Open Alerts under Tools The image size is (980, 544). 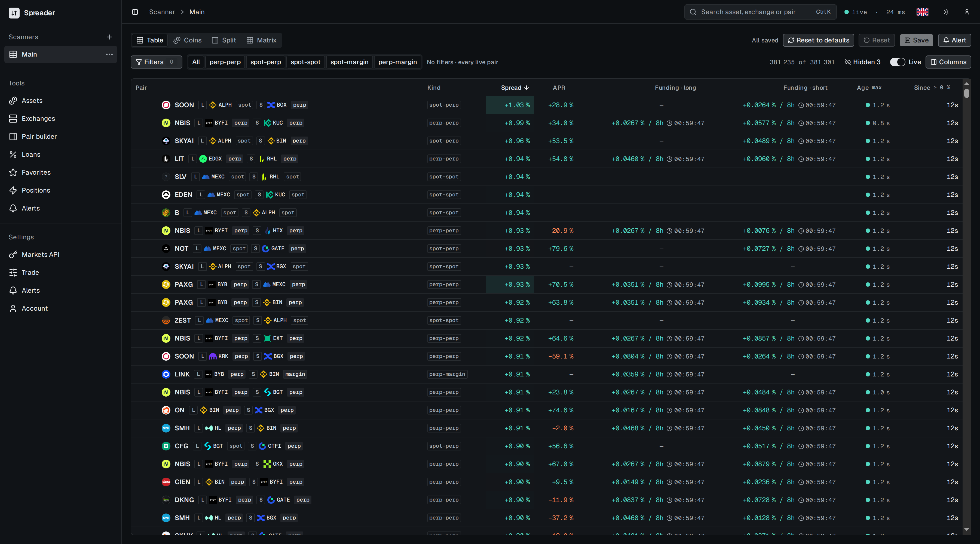(61, 208)
